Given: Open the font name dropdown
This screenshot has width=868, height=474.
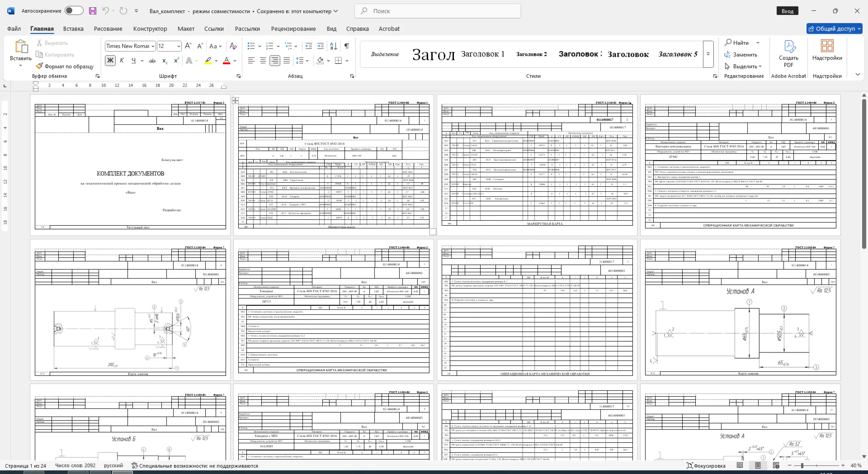Looking at the screenshot, I should [x=153, y=46].
